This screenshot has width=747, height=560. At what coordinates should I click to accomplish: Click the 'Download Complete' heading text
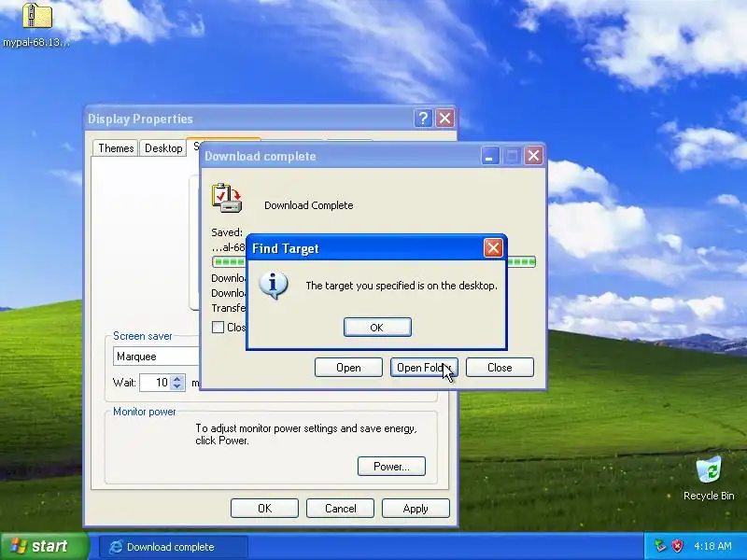(309, 205)
